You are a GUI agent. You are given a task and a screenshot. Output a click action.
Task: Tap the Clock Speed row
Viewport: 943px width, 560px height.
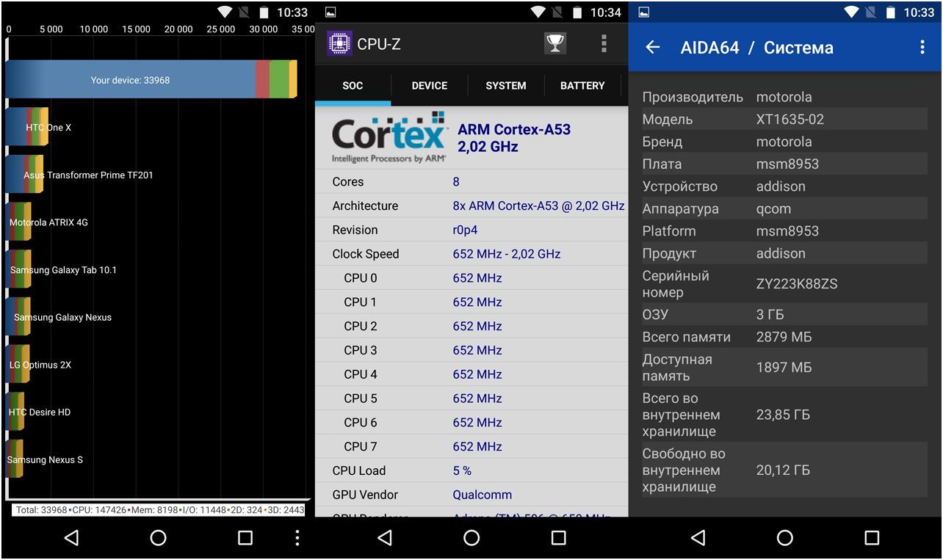[471, 254]
